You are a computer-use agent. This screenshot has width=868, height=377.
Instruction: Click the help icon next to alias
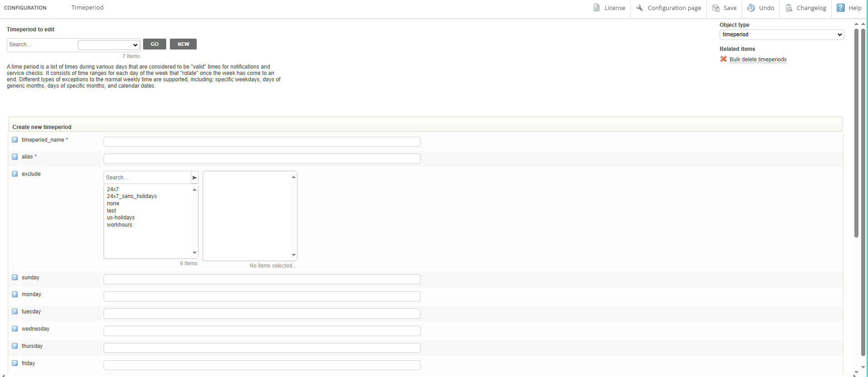15,157
